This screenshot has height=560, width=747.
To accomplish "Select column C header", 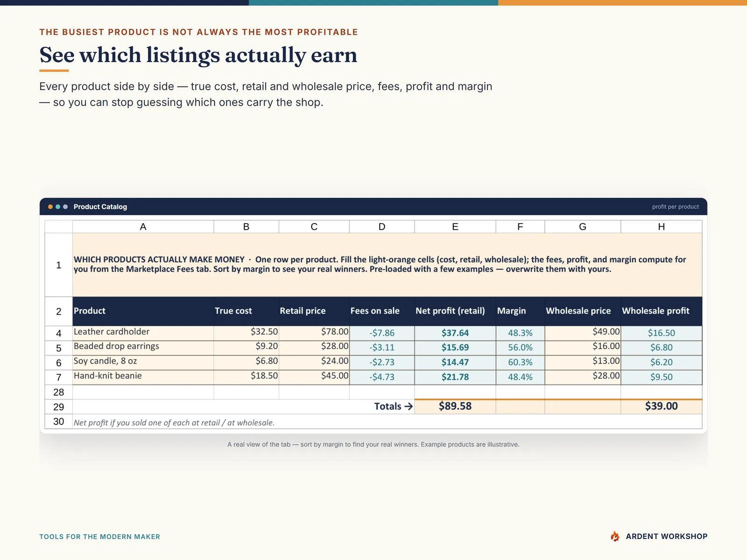I will 314,227.
